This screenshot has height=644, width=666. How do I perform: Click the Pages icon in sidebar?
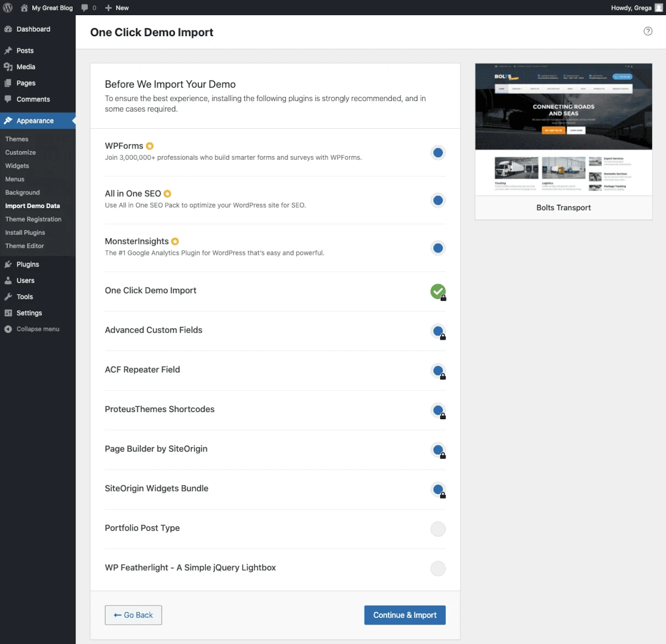coord(8,83)
